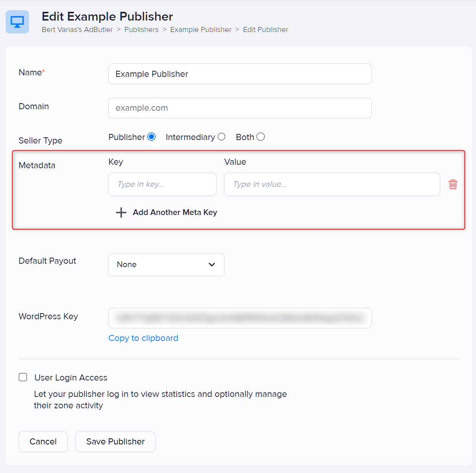Click the metadata Key input field
Image resolution: width=476 pixels, height=473 pixels.
click(x=162, y=184)
